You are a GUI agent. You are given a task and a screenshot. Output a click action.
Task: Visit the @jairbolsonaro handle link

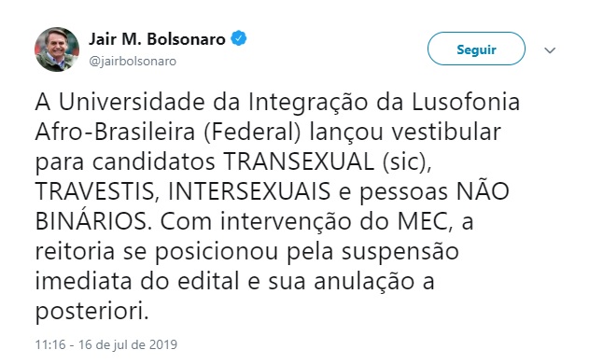(133, 62)
